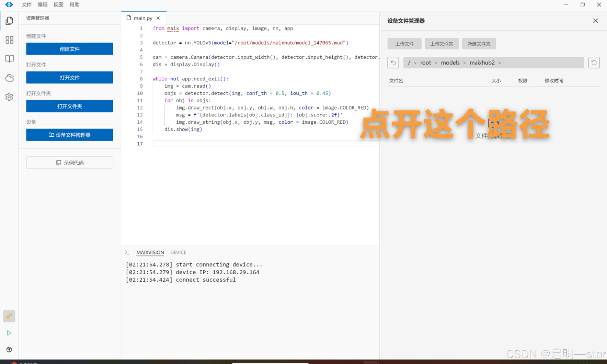Switch to the DEVICE terminal tab
The width and height of the screenshot is (607, 364).
(x=178, y=252)
